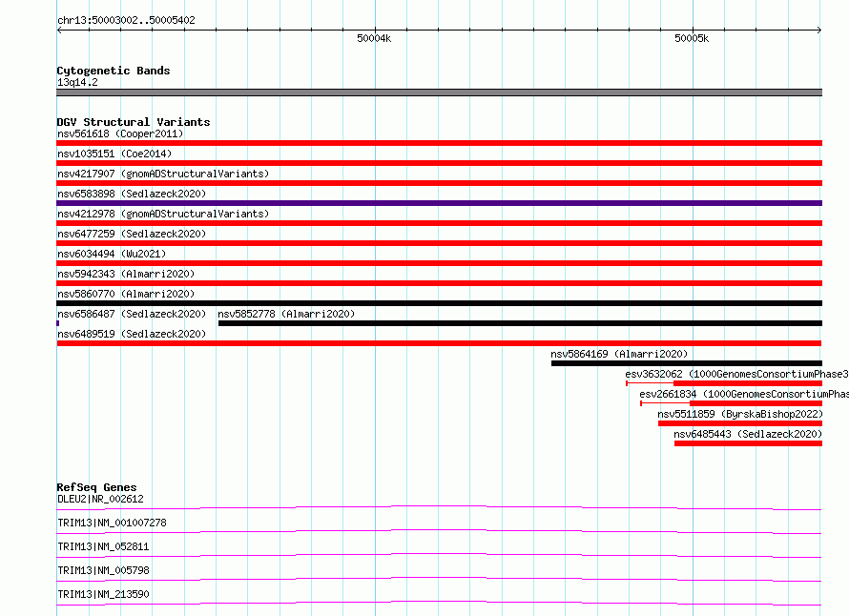Click the red bar under nsv4212978
The height and width of the screenshot is (616, 849).
click(439, 223)
